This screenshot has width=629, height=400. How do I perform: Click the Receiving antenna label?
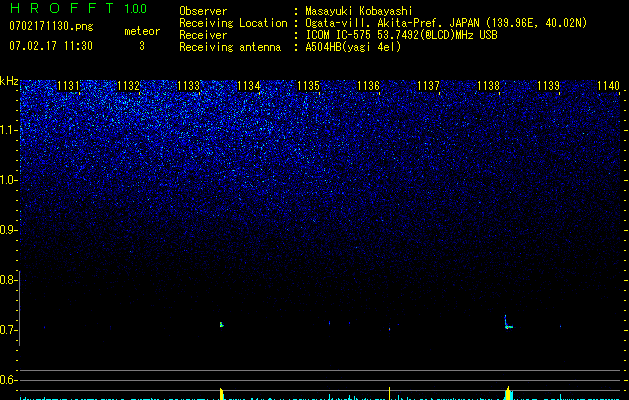click(x=230, y=47)
